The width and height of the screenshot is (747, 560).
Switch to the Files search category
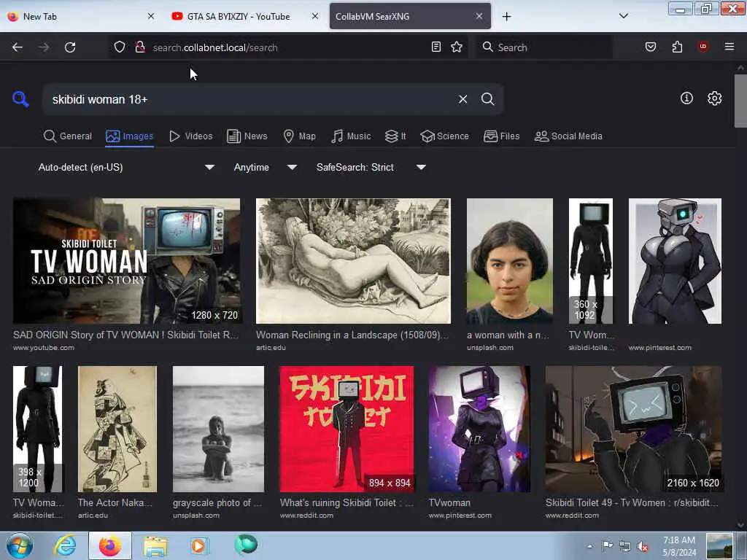pyautogui.click(x=502, y=136)
